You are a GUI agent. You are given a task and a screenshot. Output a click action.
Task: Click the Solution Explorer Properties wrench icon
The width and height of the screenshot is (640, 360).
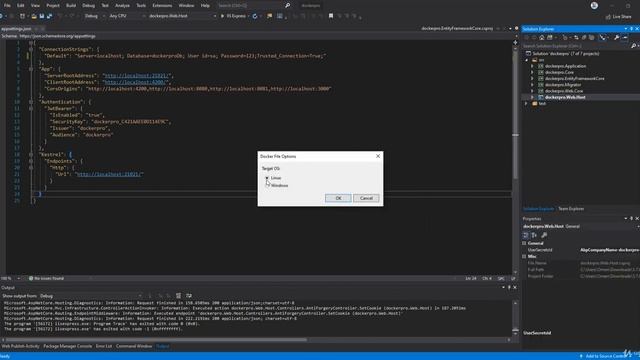tap(616, 38)
